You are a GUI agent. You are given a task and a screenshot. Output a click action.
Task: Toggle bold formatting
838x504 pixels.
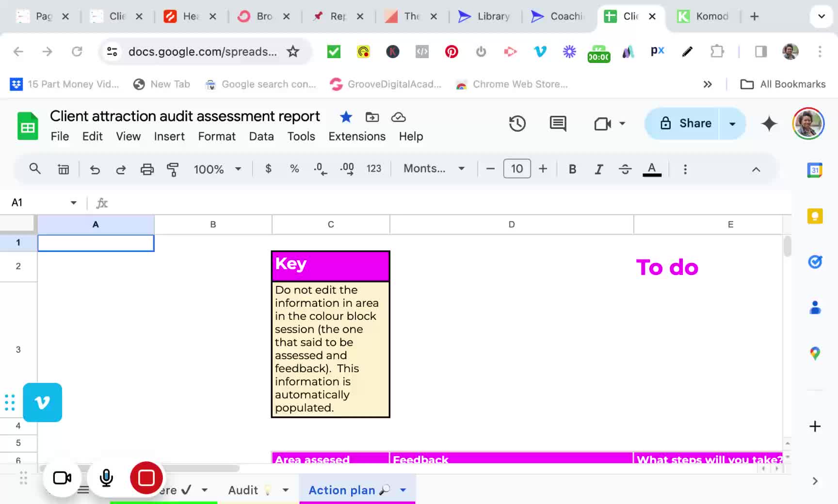point(572,169)
